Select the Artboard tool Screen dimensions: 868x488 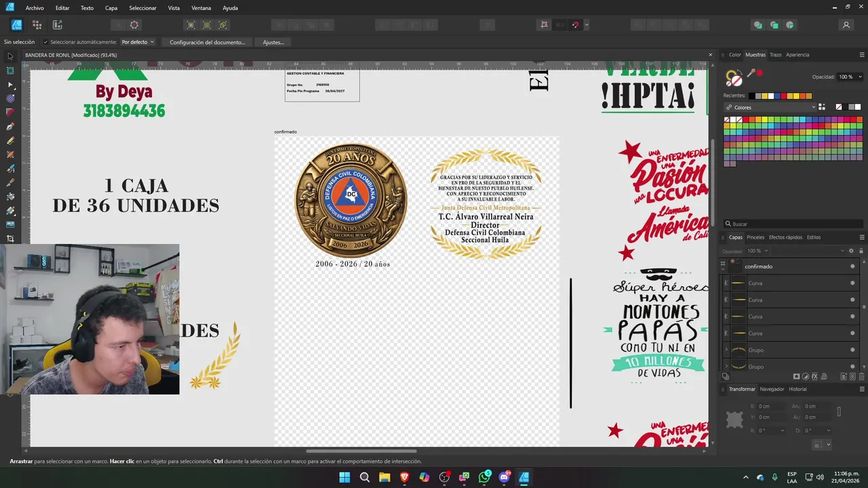10,70
